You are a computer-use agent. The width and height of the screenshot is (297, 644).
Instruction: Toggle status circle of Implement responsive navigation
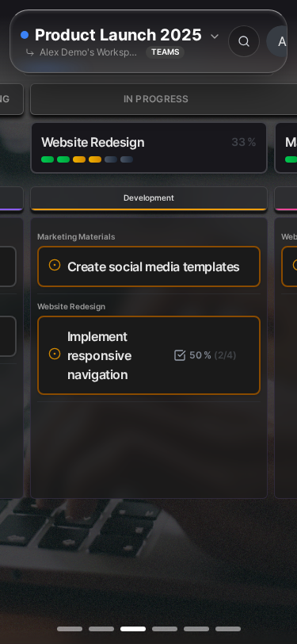coord(55,354)
